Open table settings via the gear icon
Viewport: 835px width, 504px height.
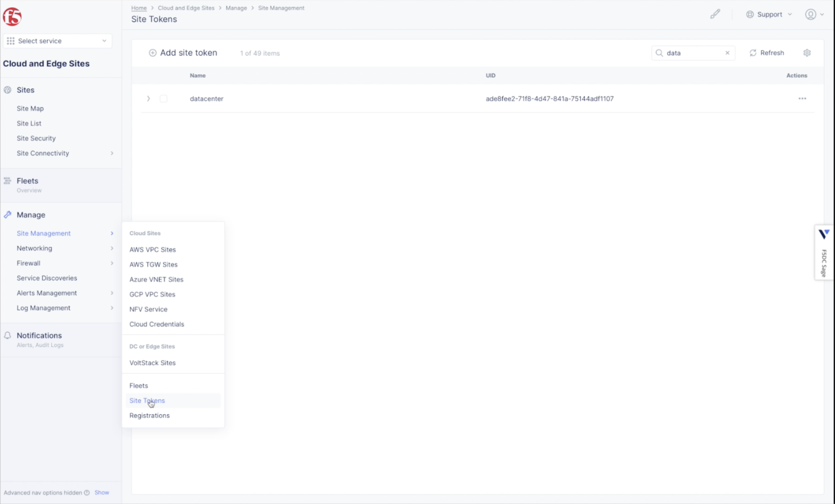pos(807,53)
